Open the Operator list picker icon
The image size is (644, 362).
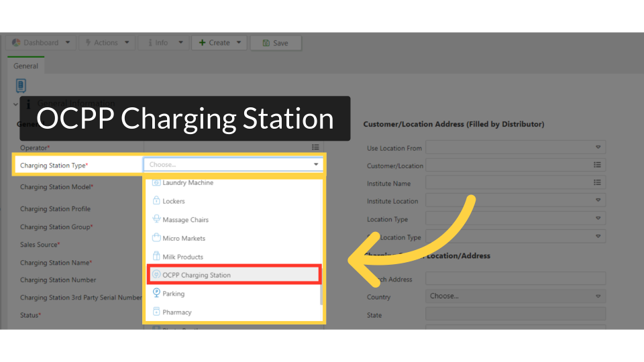click(315, 147)
